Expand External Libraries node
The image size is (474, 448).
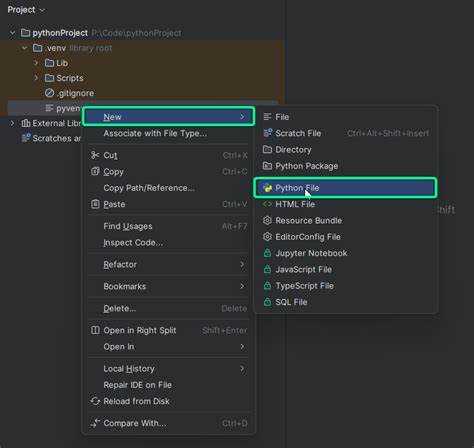pos(12,123)
